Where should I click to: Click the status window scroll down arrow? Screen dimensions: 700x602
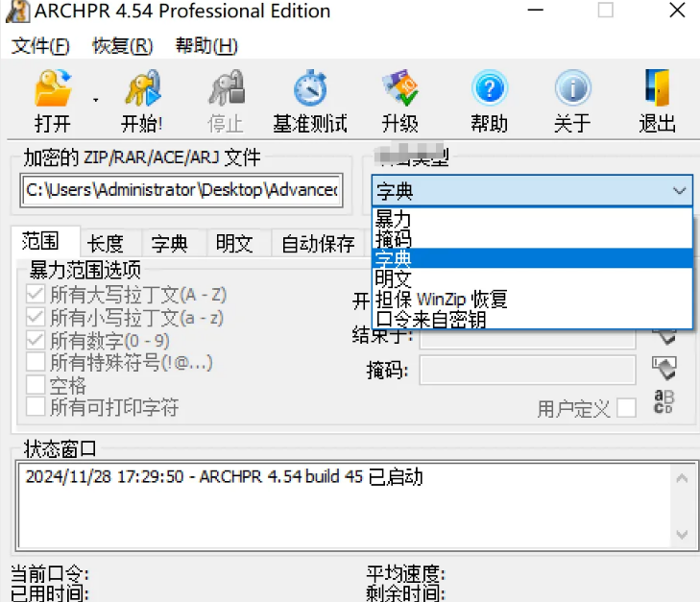pyautogui.click(x=682, y=534)
